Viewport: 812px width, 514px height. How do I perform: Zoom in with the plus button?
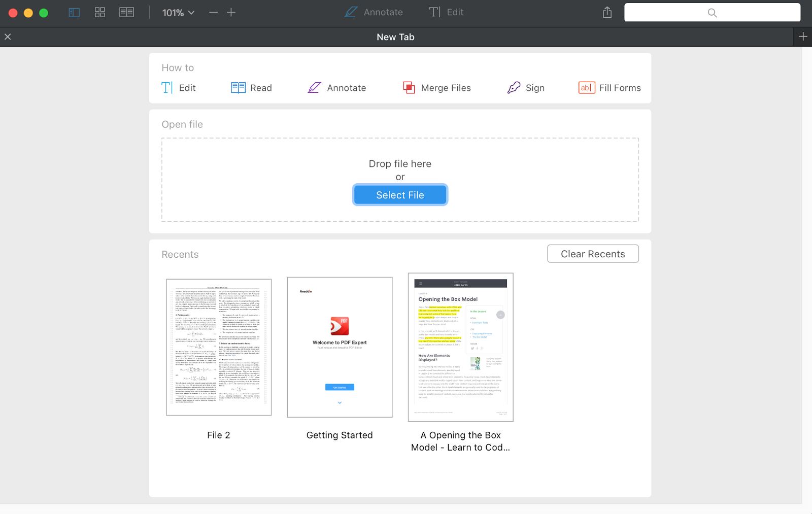(231, 13)
